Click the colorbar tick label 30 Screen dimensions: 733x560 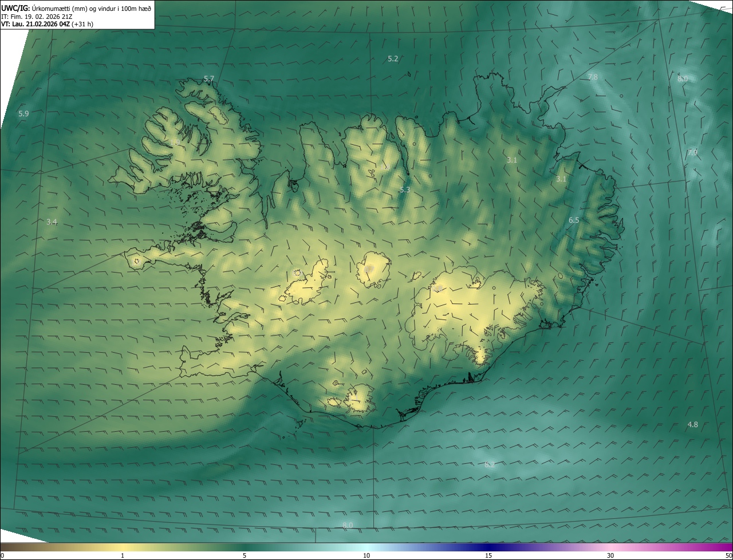[x=610, y=555]
